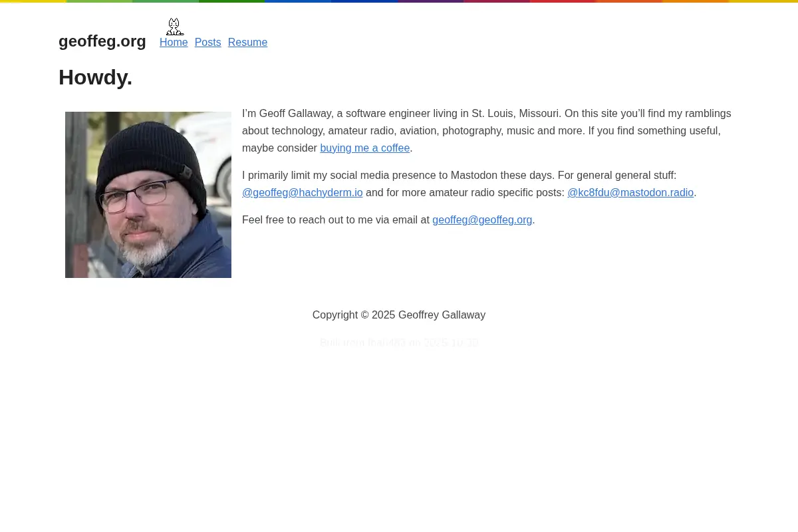Click the geoffeg.org site title
This screenshot has width=798, height=532.
click(102, 41)
